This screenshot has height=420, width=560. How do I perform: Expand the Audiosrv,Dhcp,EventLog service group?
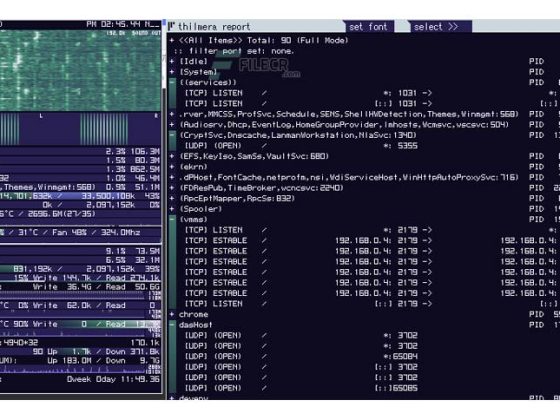tap(172, 125)
